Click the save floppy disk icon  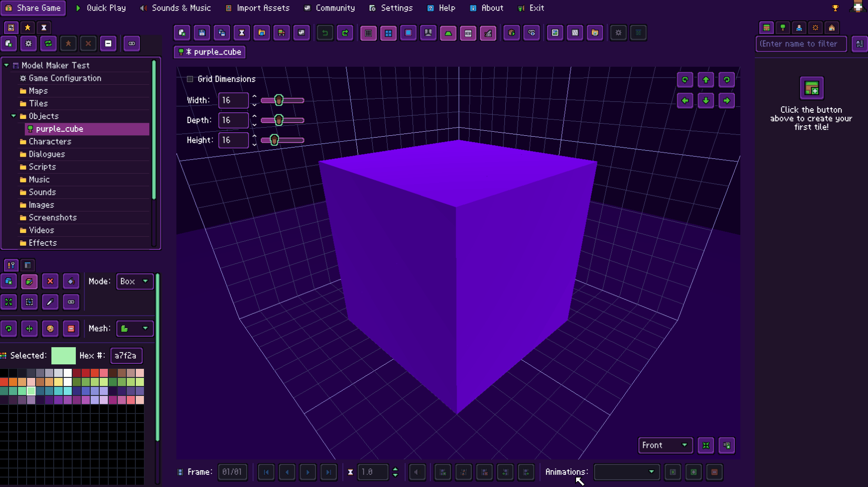coord(202,33)
